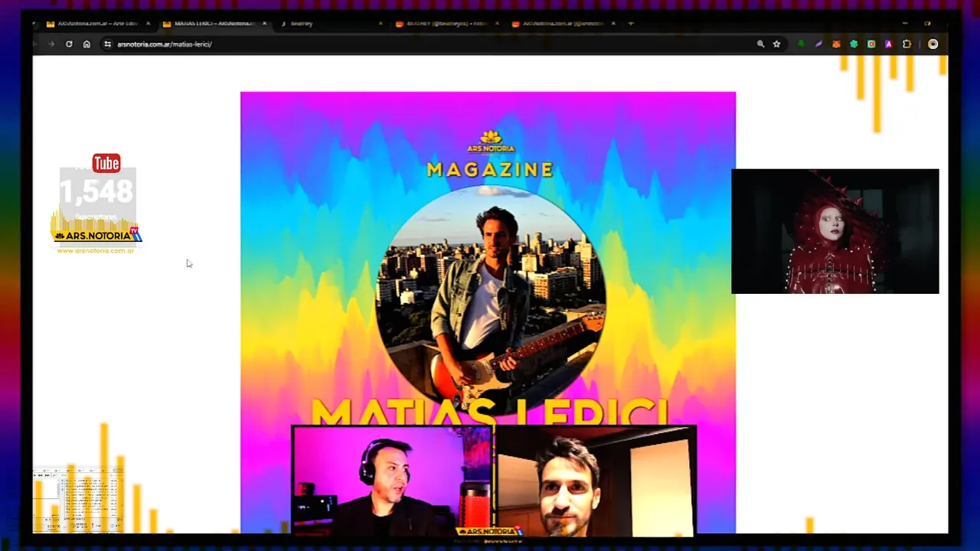Open the extensions puzzle menu icon
This screenshot has width=980, height=551.
coord(906,44)
